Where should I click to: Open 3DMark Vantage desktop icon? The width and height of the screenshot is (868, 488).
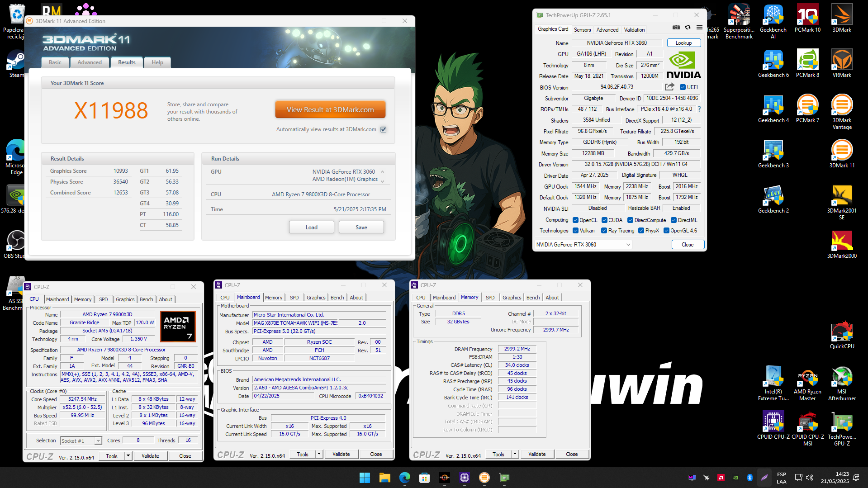(x=842, y=112)
